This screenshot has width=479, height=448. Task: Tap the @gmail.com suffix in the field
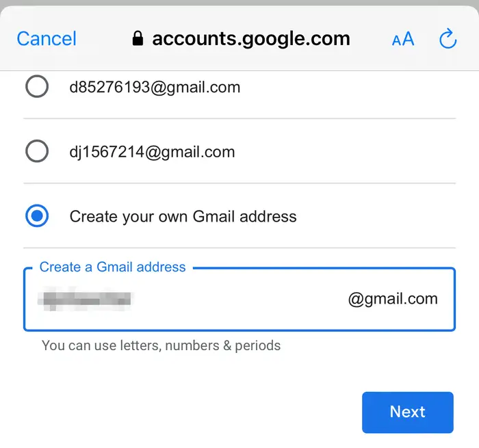coord(393,299)
